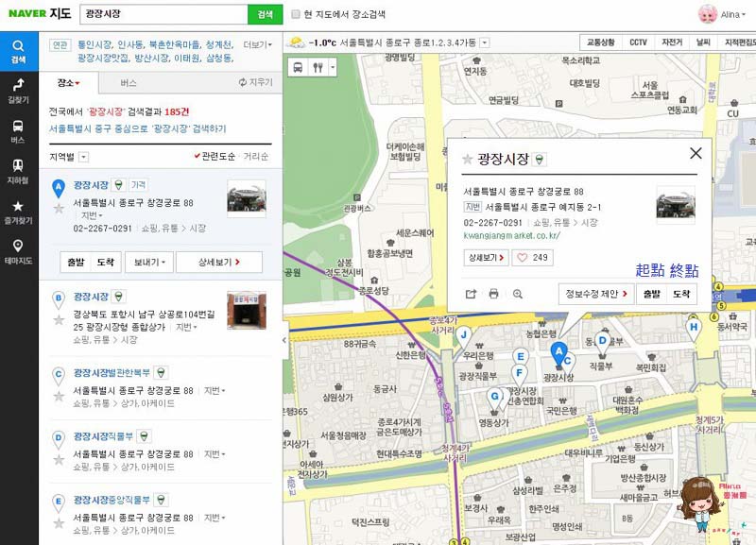Click map marker G near 영동상가
This screenshot has height=545, width=756.
tap(494, 399)
